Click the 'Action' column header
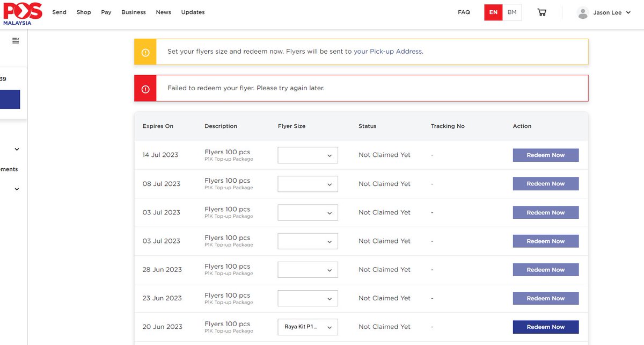The image size is (644, 345). point(522,126)
